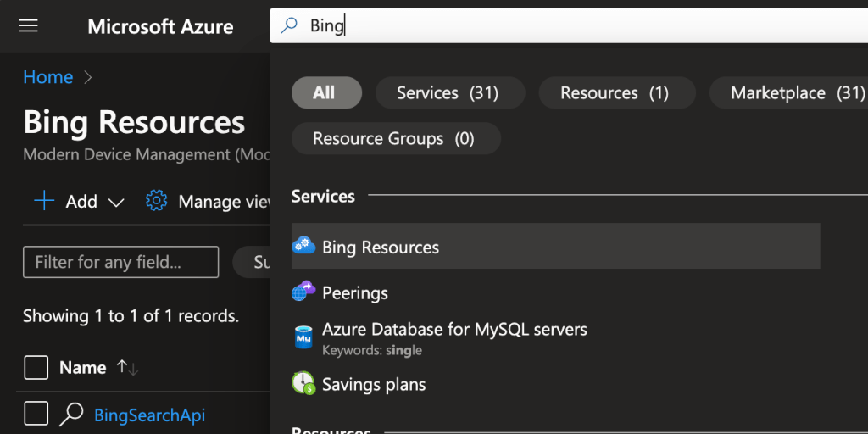Check the BingSearchApi row checkbox
The width and height of the screenshot is (868, 434).
coord(36,414)
